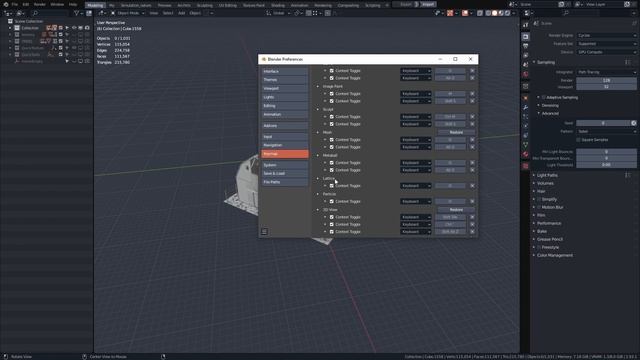The height and width of the screenshot is (360, 640).
Task: Toggle X-ray icon in viewport header
Action: pyautogui.click(x=480, y=13)
